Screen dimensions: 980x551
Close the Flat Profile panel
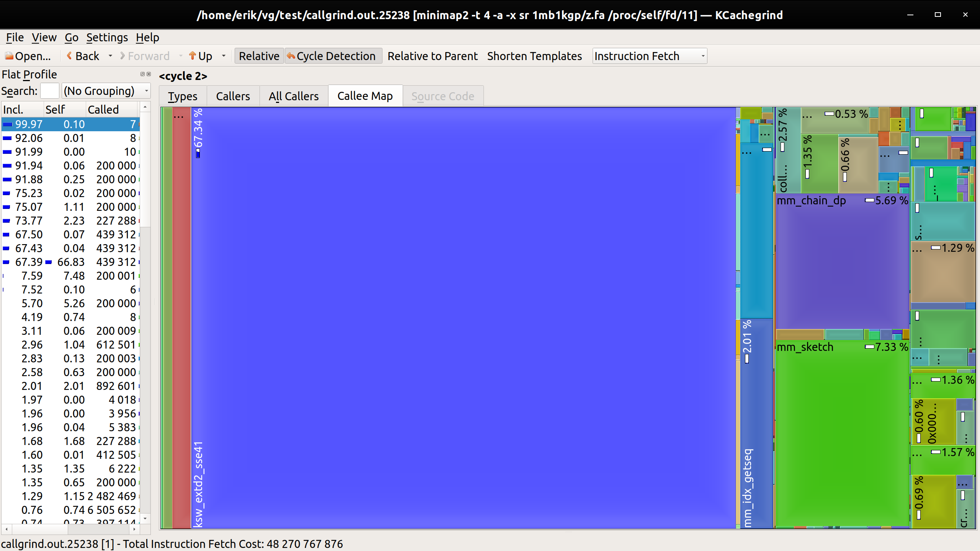149,74
